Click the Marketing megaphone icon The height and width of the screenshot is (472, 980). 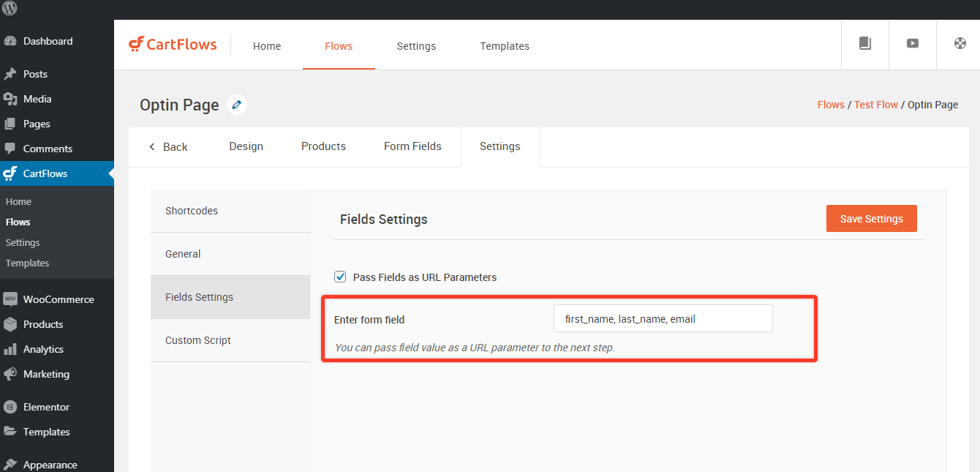coord(10,374)
